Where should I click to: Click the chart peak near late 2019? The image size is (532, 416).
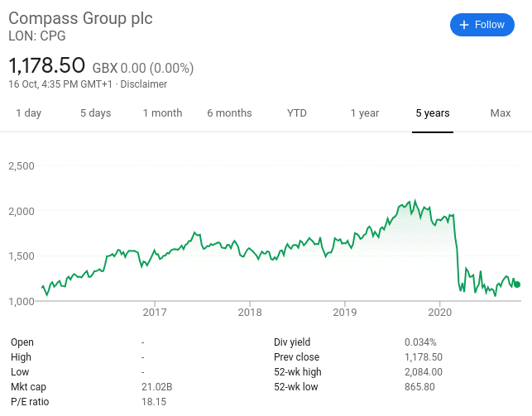(x=415, y=201)
